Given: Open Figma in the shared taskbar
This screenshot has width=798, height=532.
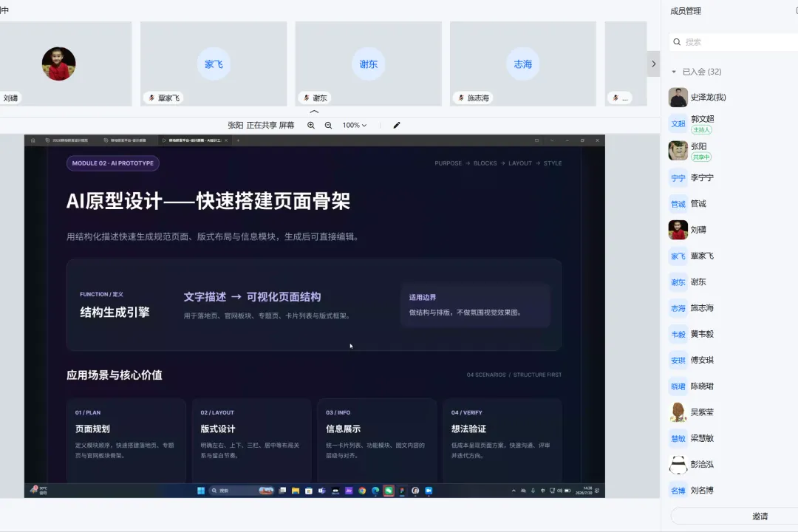Looking at the screenshot, I should pyautogui.click(x=402, y=491).
